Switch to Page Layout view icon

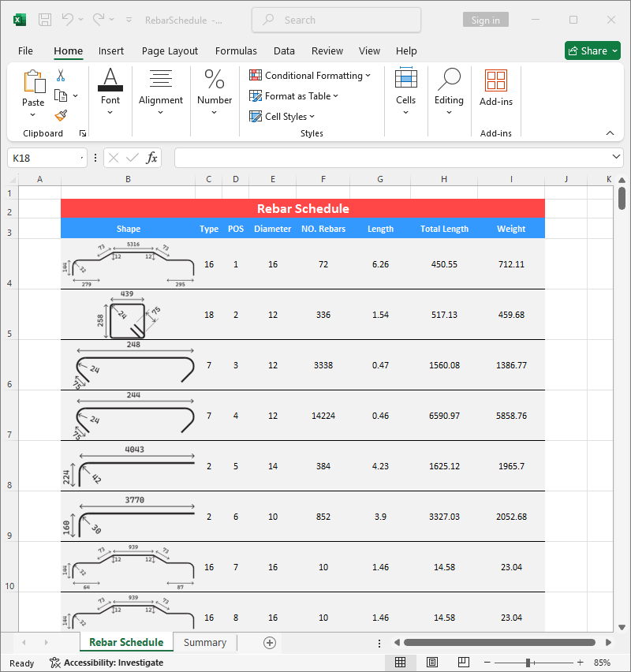pyautogui.click(x=432, y=663)
